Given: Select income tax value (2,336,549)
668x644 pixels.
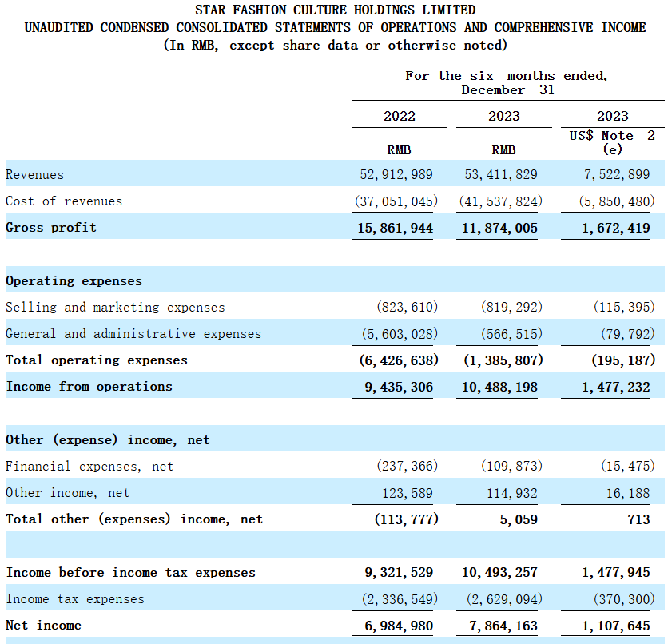Looking at the screenshot, I should click(400, 599).
